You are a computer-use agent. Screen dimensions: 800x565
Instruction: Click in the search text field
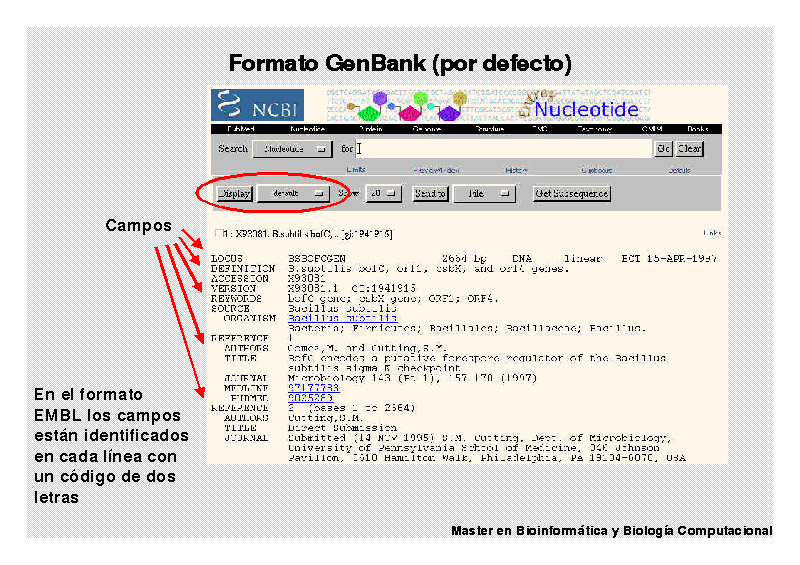500,149
